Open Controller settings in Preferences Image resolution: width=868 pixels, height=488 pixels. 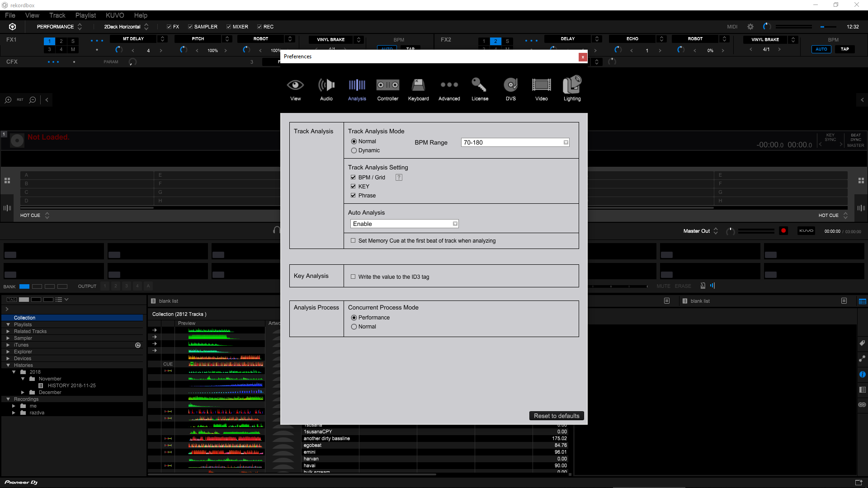387,89
